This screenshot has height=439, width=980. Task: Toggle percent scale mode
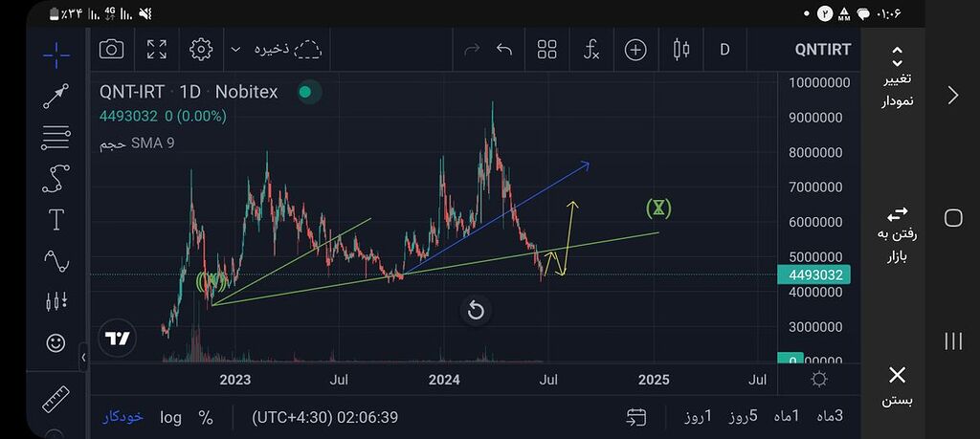206,417
